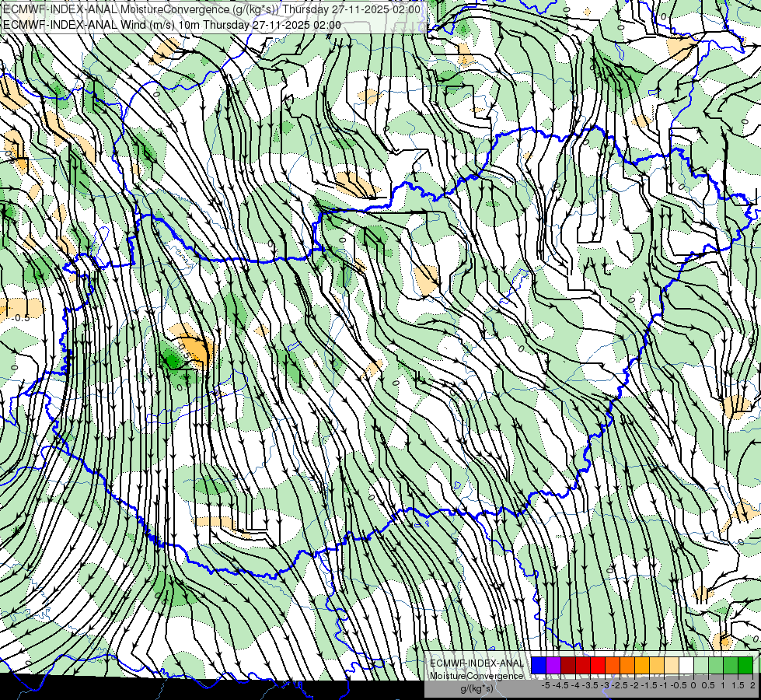761x700 pixels.
Task: Click the darkest green legend swatch
Action: (x=745, y=665)
